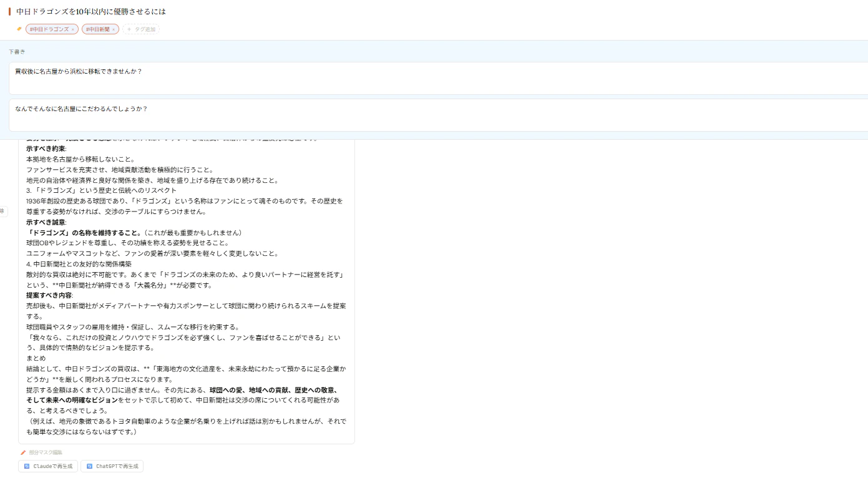Click the bold label 提案すべき内容:
This screenshot has width=868, height=483.
tap(50, 295)
